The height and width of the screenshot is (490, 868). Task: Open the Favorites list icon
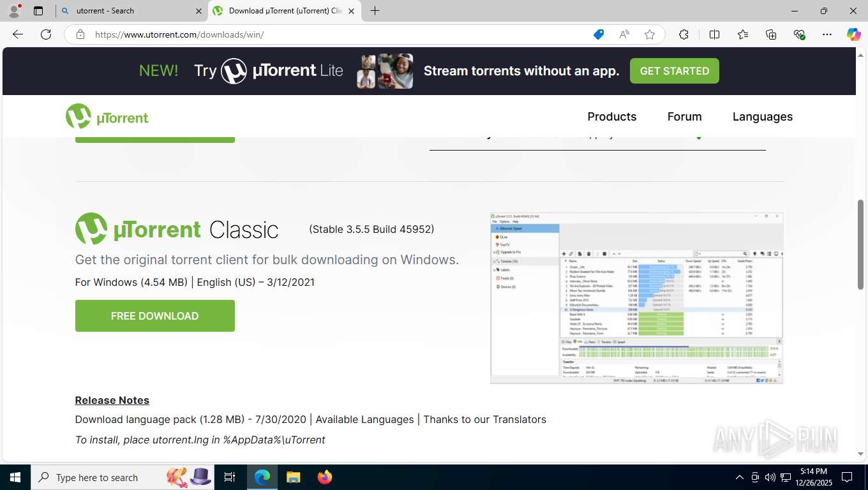click(x=743, y=34)
